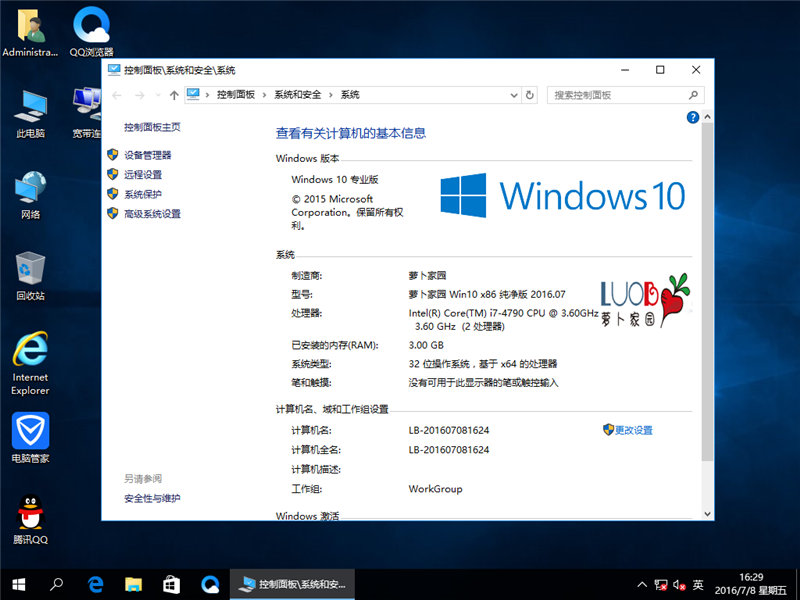Image resolution: width=800 pixels, height=600 pixels.
Task: Open taskbar search magnifier
Action: pos(57,584)
